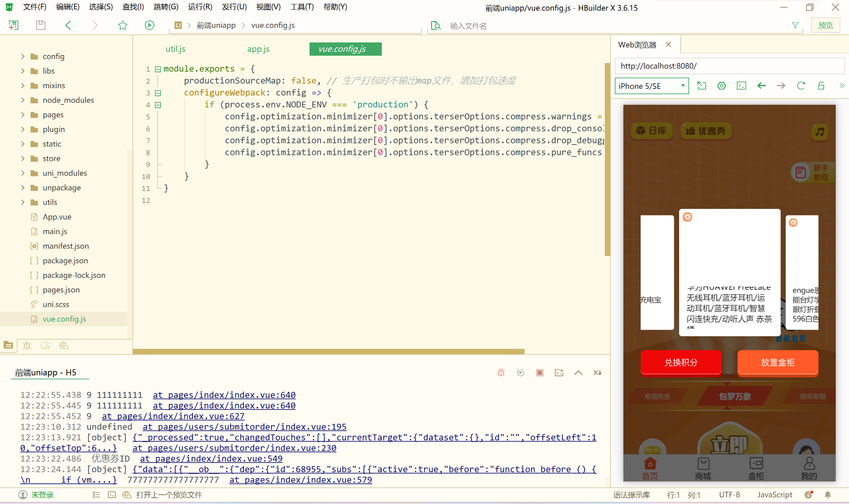Viewport: 849px width, 504px height.
Task: Toggle the browser lock icon
Action: coord(821,86)
